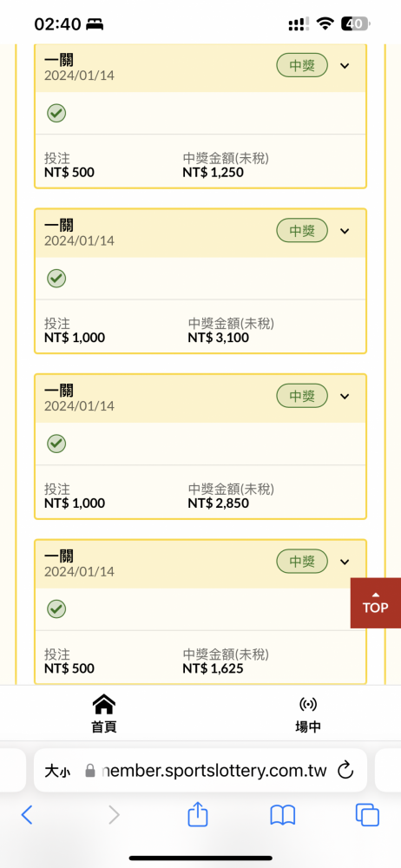Expand the bet card winning NT$ 1,625

(x=345, y=562)
